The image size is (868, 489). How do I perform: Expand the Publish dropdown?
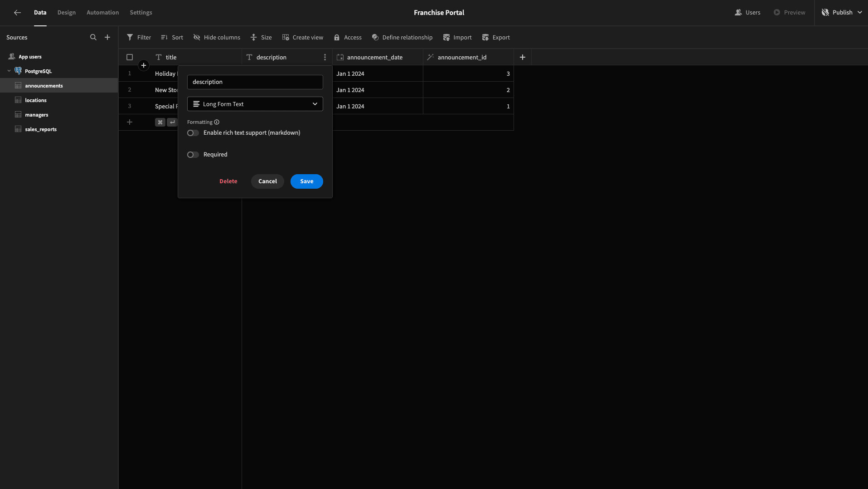pos(859,13)
